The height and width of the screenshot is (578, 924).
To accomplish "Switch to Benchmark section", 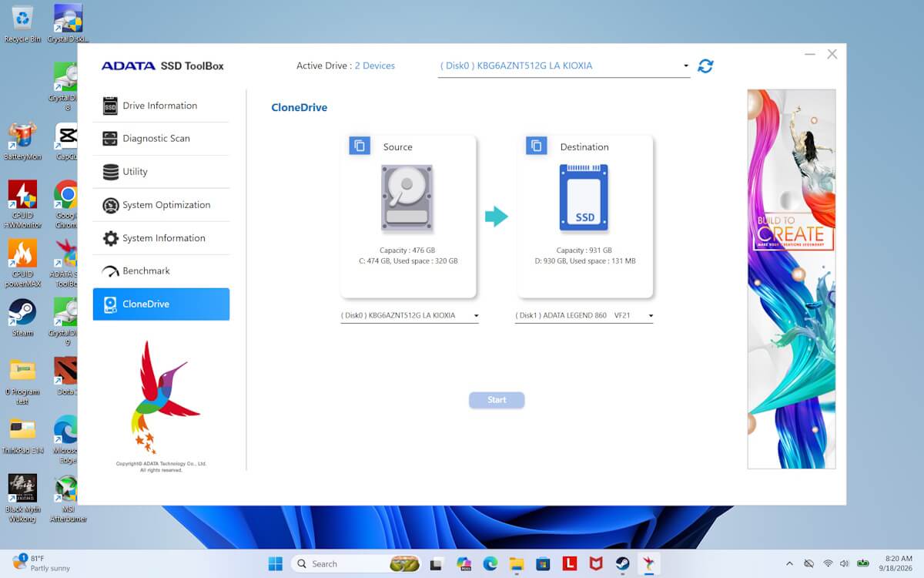I will tap(161, 271).
